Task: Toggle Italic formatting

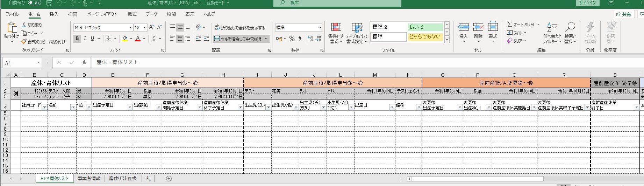Action: [x=85, y=39]
